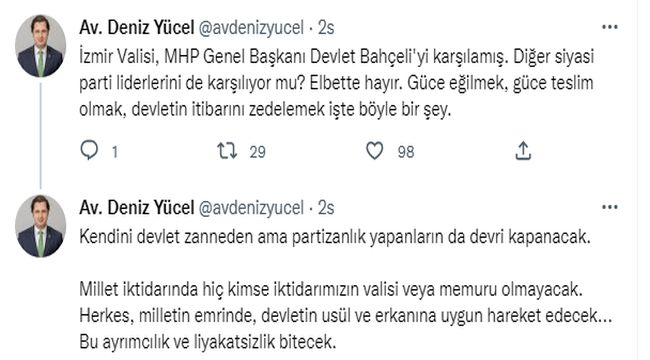
Task: Retweet the first tweet via arrows icon
Action: pos(227,151)
